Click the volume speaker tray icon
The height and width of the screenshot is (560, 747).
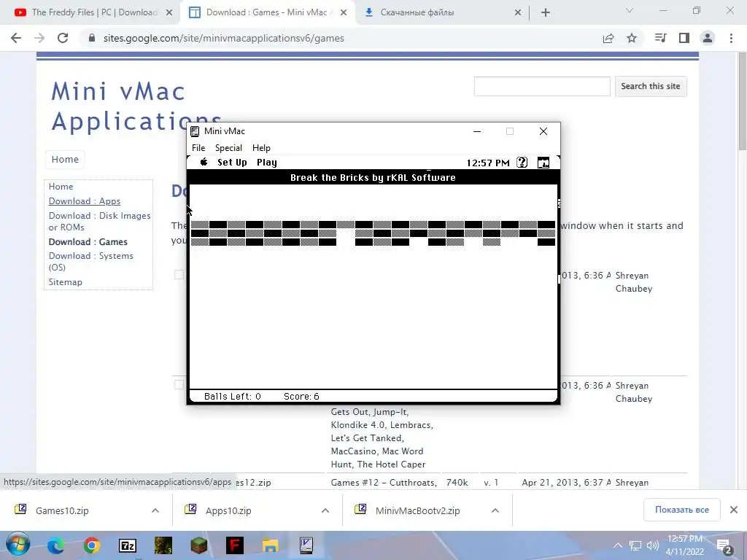coord(653,545)
